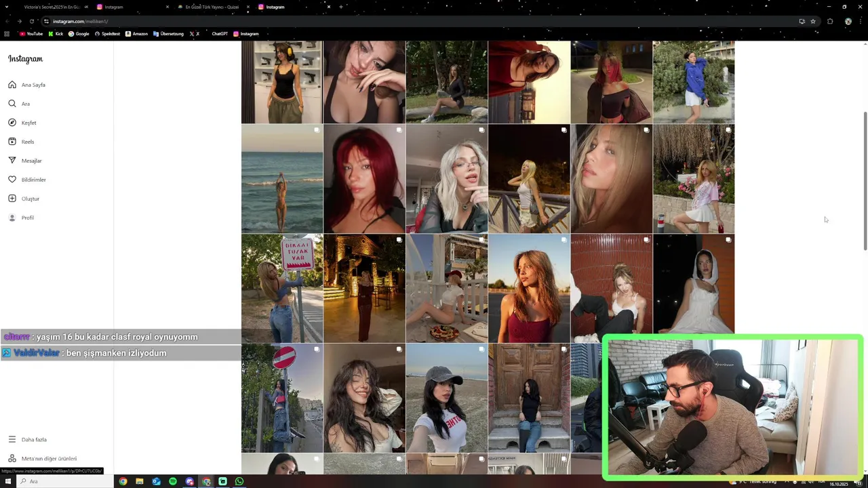
Task: Open the Chrome three-dot menu
Action: [x=861, y=21]
